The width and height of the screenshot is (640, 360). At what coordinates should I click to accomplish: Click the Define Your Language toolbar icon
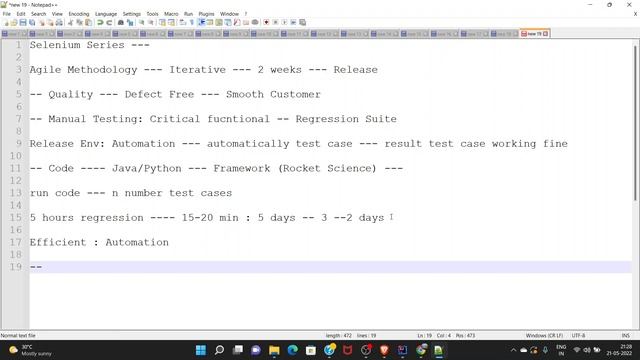pos(210,22)
